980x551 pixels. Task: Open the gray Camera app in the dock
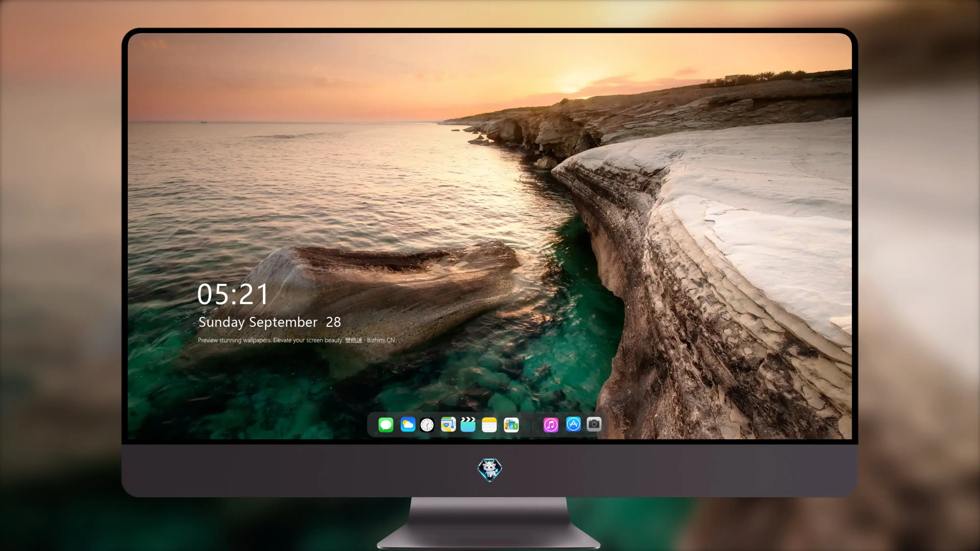[x=594, y=424]
